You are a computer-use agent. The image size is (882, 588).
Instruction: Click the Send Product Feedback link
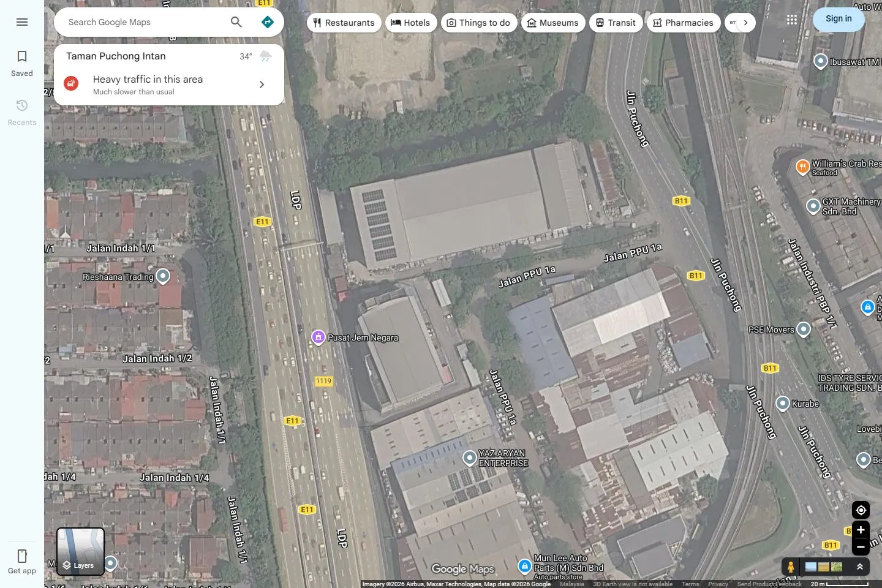pos(769,584)
